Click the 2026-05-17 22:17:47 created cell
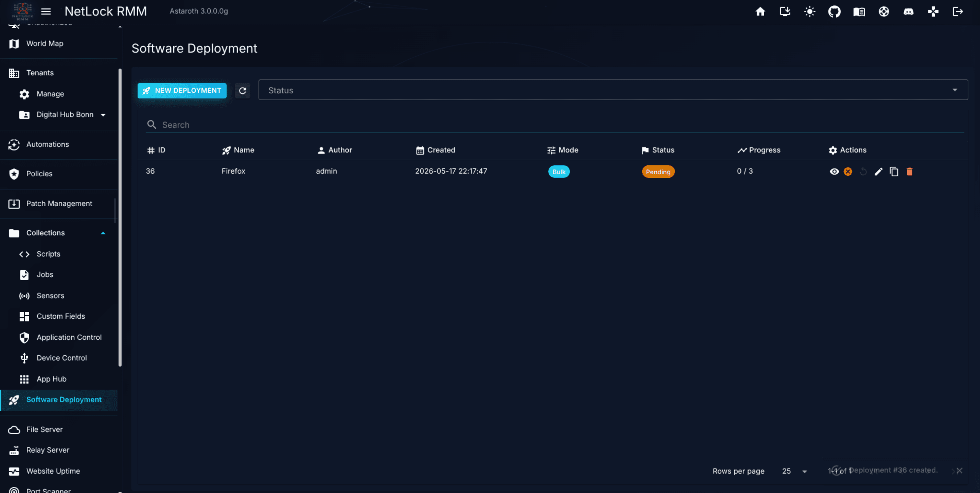The width and height of the screenshot is (980, 493). click(x=451, y=171)
